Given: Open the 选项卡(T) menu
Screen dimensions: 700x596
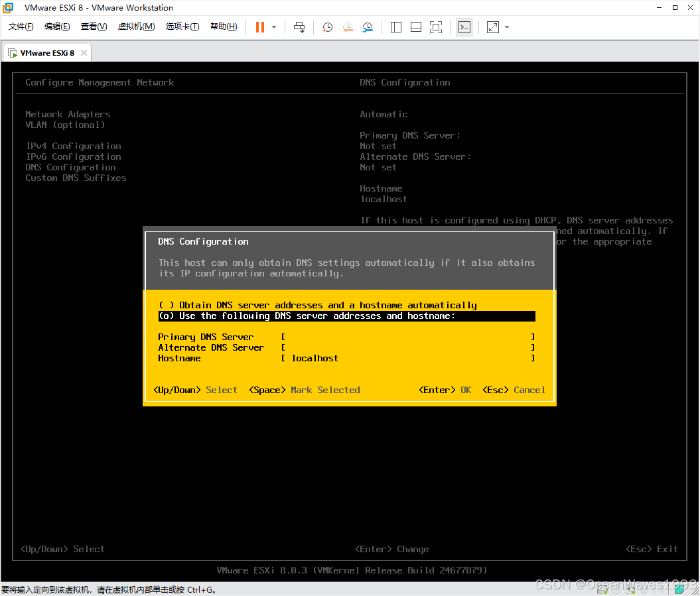Looking at the screenshot, I should pyautogui.click(x=182, y=27).
